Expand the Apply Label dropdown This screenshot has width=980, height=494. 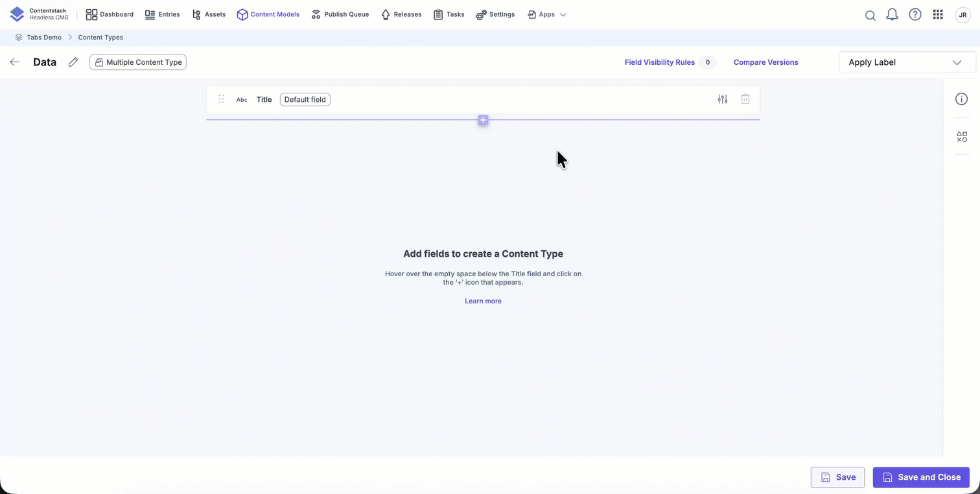coord(907,62)
